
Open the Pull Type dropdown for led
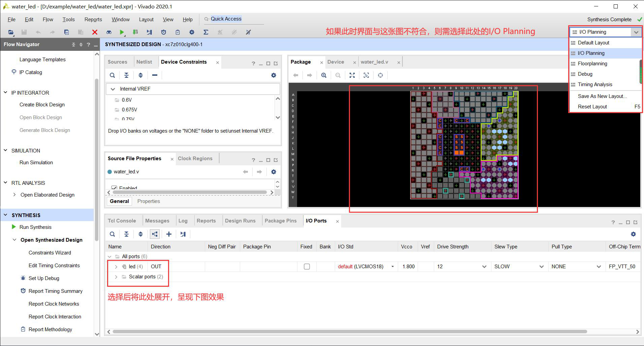(x=599, y=267)
